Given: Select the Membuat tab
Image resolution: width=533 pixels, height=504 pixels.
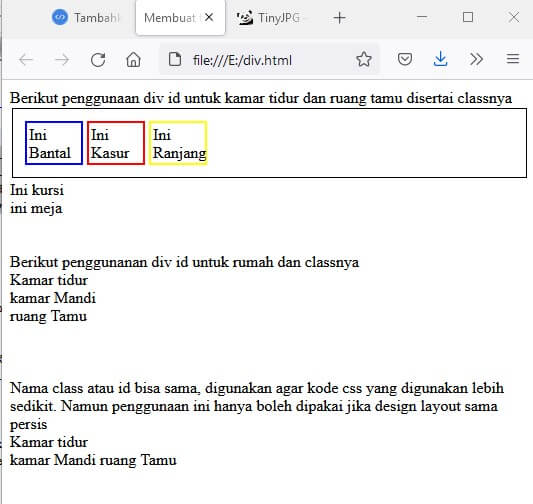Looking at the screenshot, I should [x=170, y=18].
